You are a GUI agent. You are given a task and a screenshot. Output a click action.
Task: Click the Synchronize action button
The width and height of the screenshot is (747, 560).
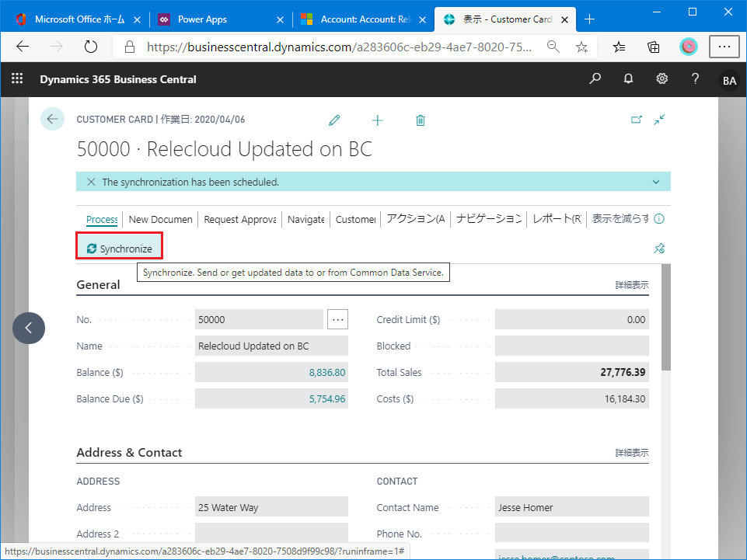pos(120,248)
